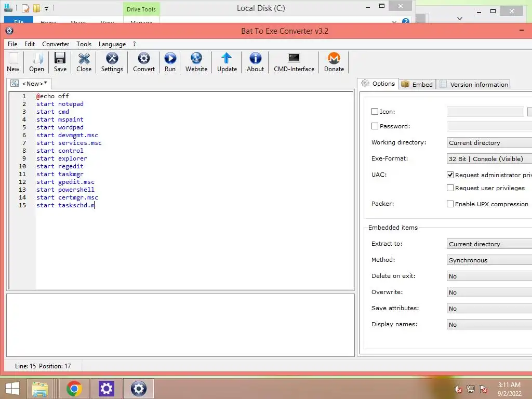
Task: Click the Donate Monero icon
Action: pyautogui.click(x=334, y=62)
